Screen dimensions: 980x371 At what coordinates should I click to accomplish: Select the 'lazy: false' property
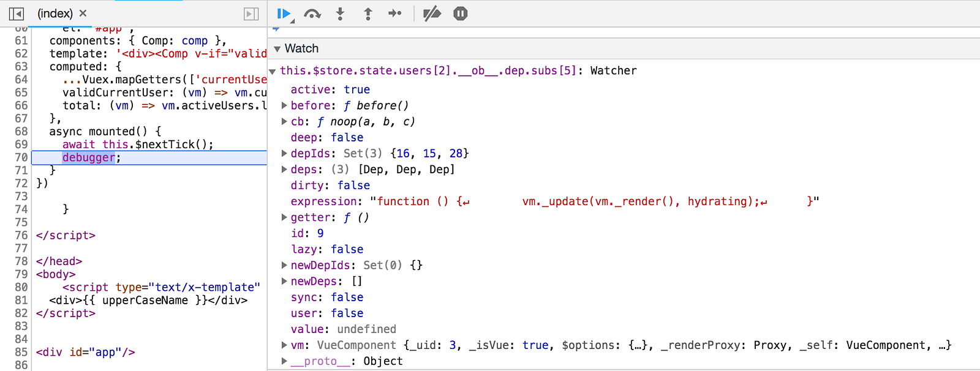coord(327,249)
